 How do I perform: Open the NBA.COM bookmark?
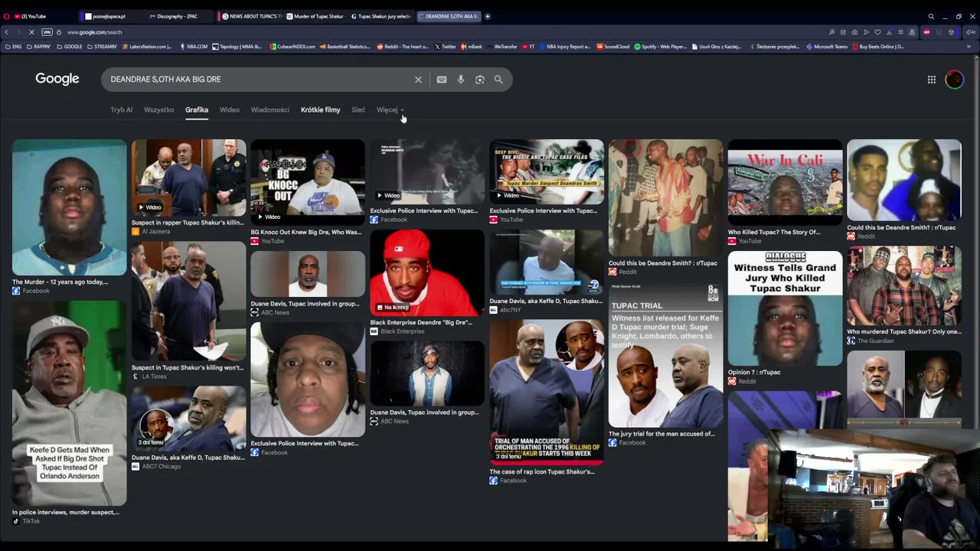coord(194,47)
